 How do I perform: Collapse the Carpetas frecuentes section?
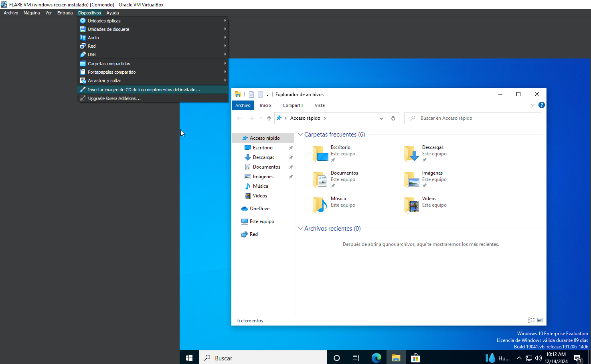tap(300, 135)
